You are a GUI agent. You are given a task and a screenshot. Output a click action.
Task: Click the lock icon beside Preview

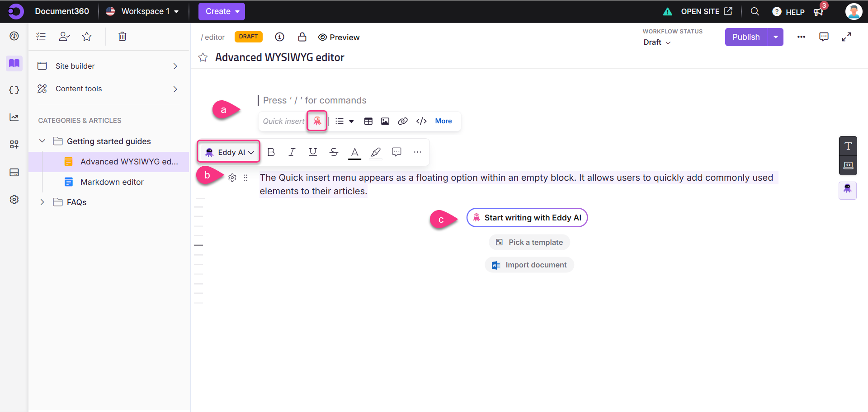(x=302, y=37)
